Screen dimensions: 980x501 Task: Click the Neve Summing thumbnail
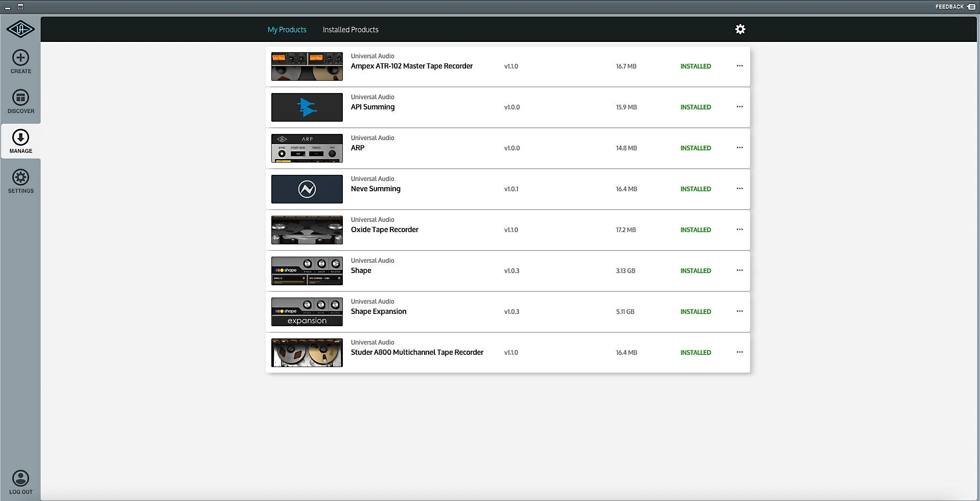point(307,189)
